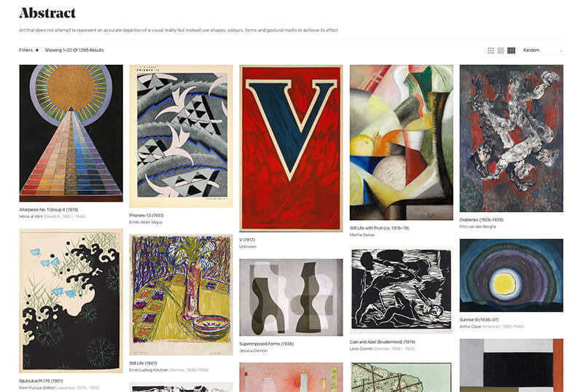Switch to the sparse dotted grid view
Image resolution: width=583 pixels, height=392 pixels.
click(x=490, y=50)
